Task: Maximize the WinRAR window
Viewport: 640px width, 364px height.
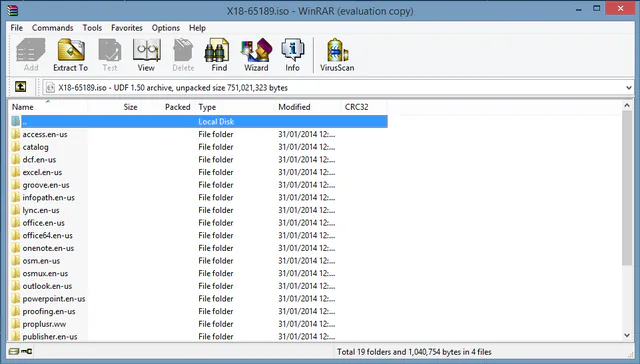Action: [596, 9]
